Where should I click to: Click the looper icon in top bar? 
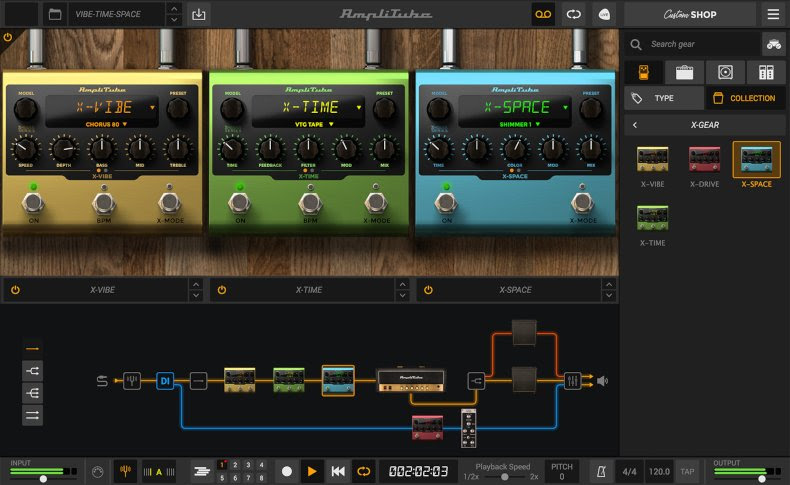tap(573, 14)
